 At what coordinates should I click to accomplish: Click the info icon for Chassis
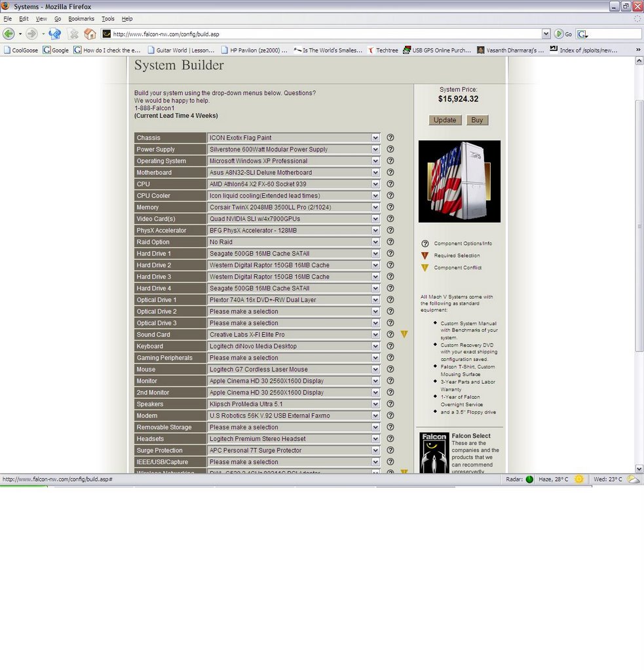click(390, 138)
